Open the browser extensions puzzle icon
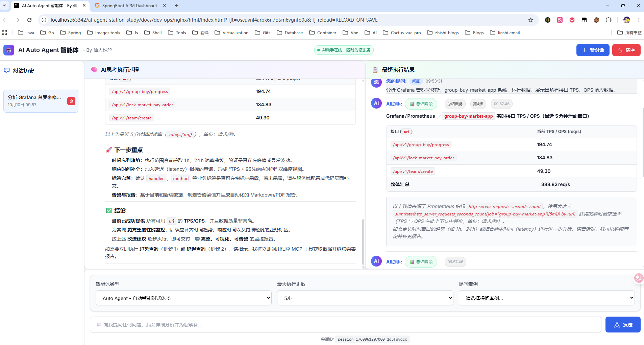 tap(609, 20)
